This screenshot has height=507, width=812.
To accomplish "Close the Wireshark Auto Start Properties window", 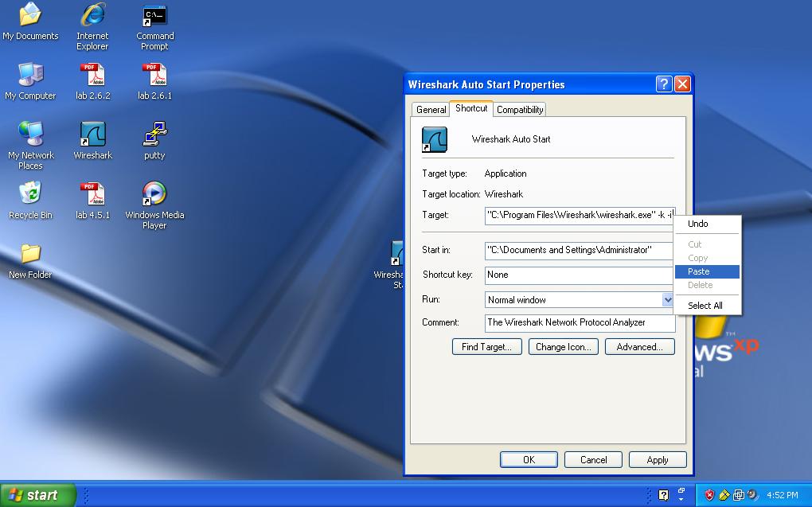I will click(682, 84).
